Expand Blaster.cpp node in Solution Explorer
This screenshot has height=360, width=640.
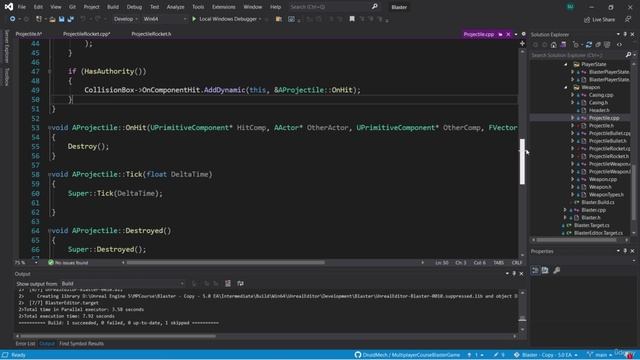click(565, 210)
